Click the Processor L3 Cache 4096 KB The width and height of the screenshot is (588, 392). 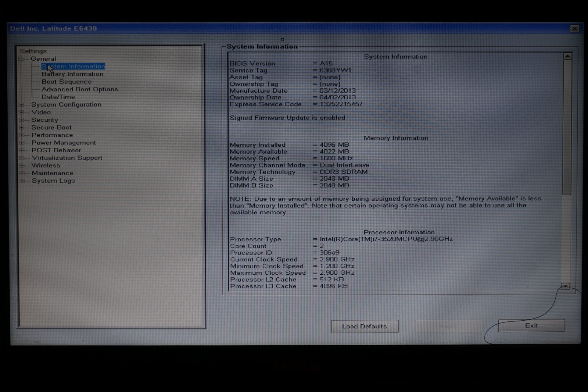[333, 286]
